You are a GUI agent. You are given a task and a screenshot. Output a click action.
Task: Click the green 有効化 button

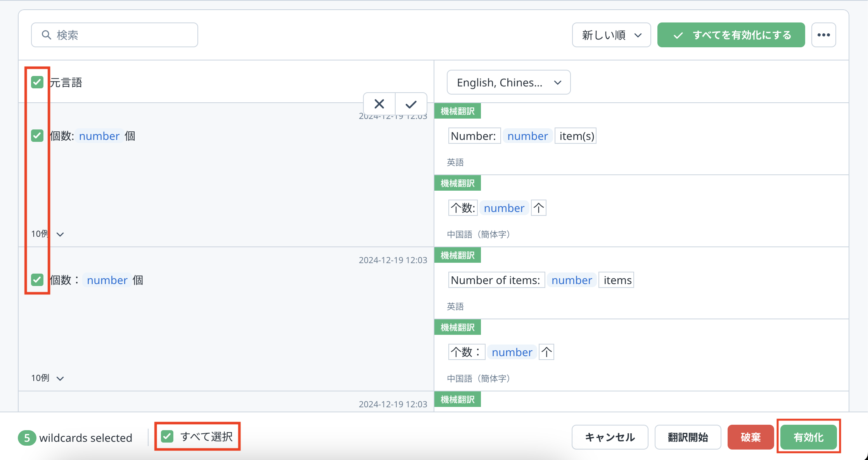point(808,437)
